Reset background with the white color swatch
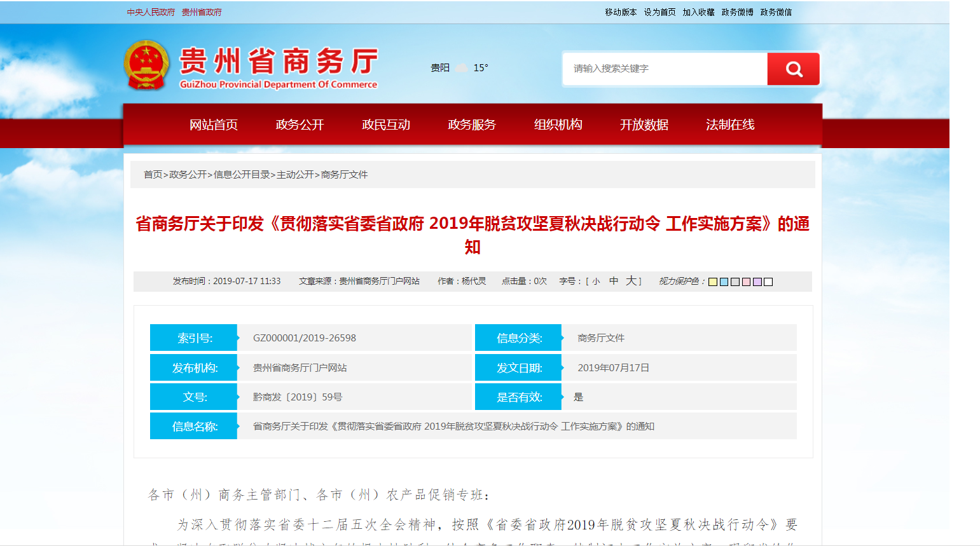 [768, 282]
